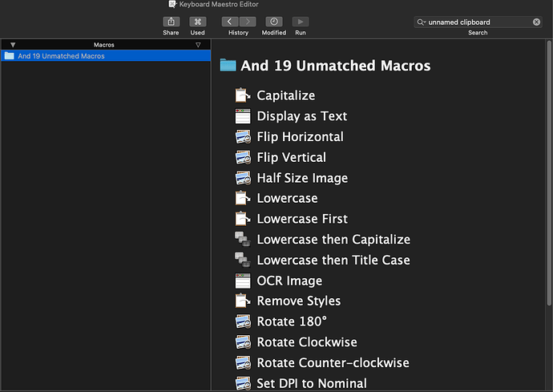This screenshot has height=392, width=553.
Task: Select the 'Remove Styles' macro name
Action: 299,301
